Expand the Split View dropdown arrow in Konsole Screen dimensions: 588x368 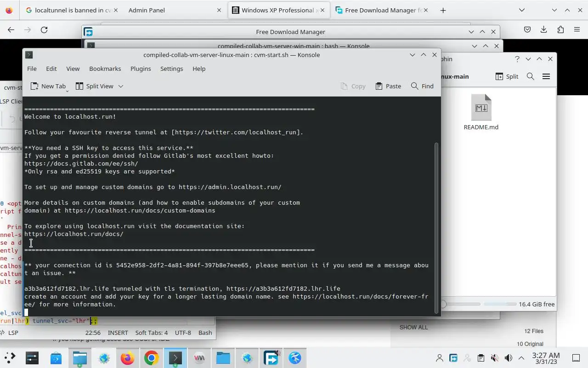121,86
